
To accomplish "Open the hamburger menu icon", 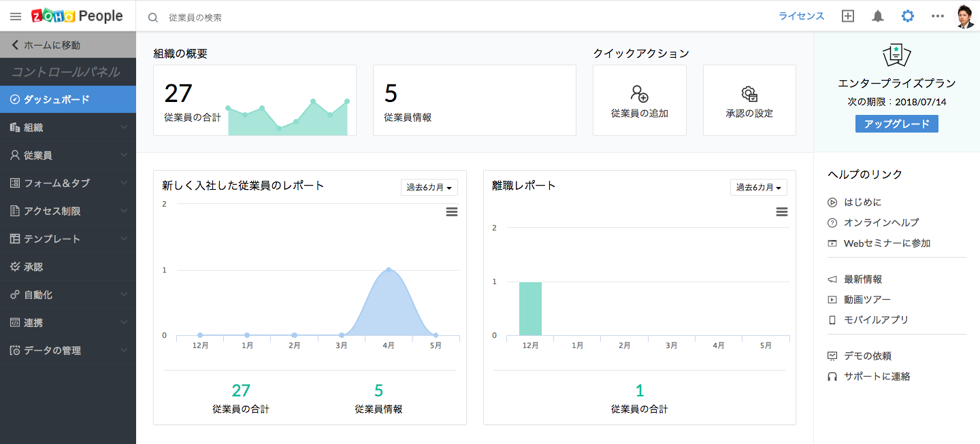I will click(16, 16).
